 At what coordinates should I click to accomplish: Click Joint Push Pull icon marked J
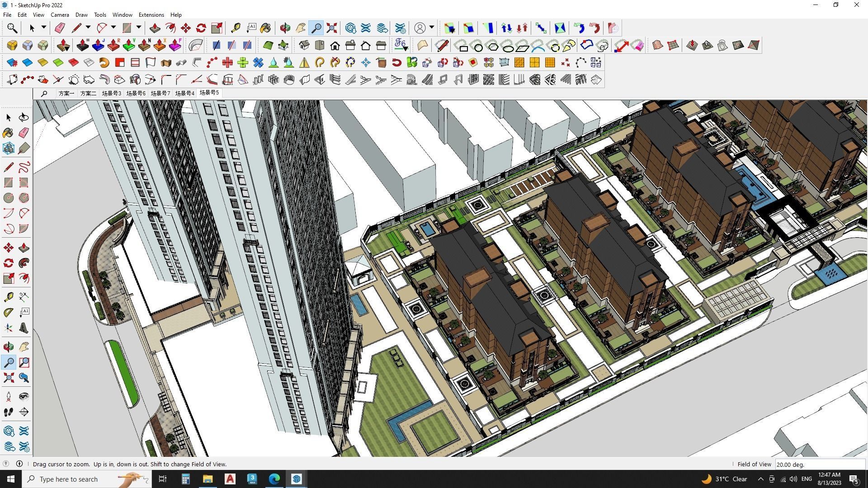coord(98,45)
